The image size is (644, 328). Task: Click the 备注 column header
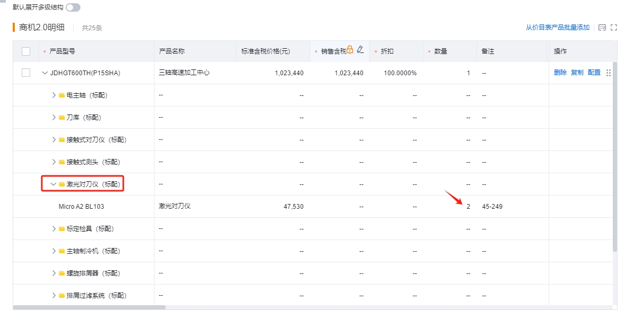click(488, 51)
